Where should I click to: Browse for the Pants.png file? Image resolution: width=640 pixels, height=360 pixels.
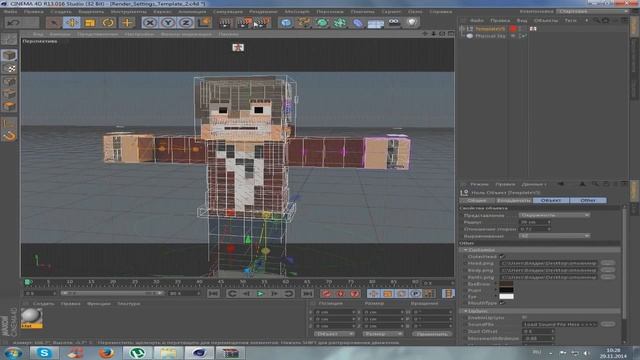[608, 277]
